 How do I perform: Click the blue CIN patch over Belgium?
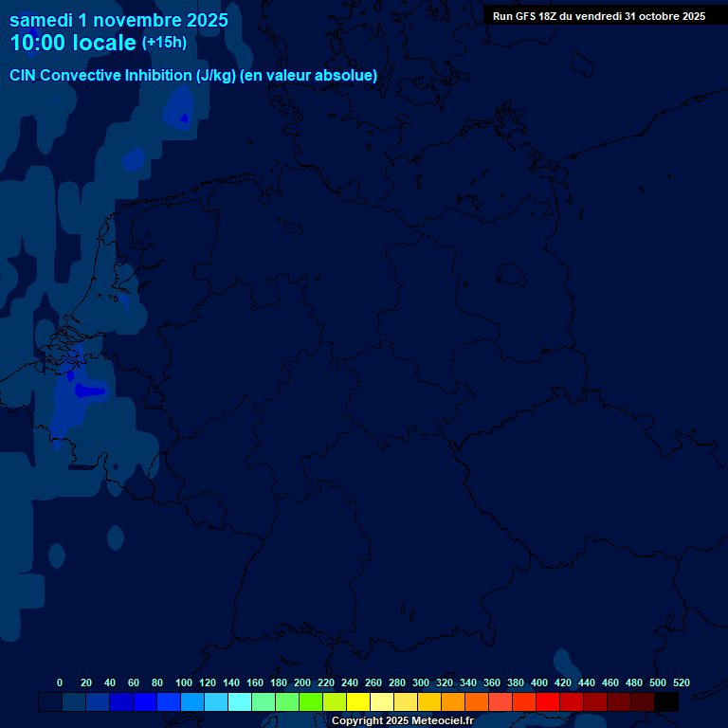tap(85, 391)
